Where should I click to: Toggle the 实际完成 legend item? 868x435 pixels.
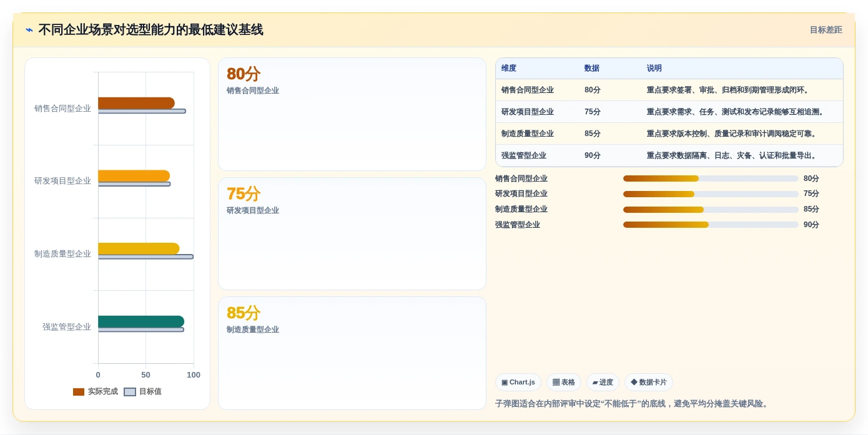point(95,392)
